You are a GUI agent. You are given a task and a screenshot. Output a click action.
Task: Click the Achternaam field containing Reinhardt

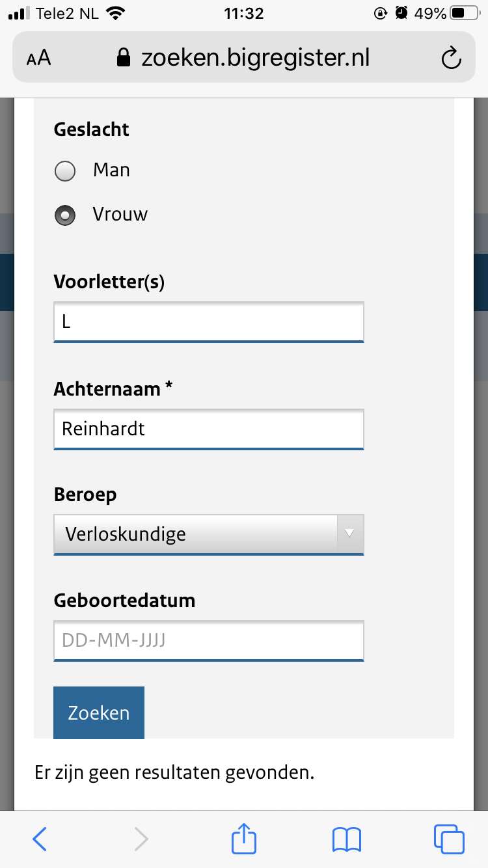click(x=208, y=429)
